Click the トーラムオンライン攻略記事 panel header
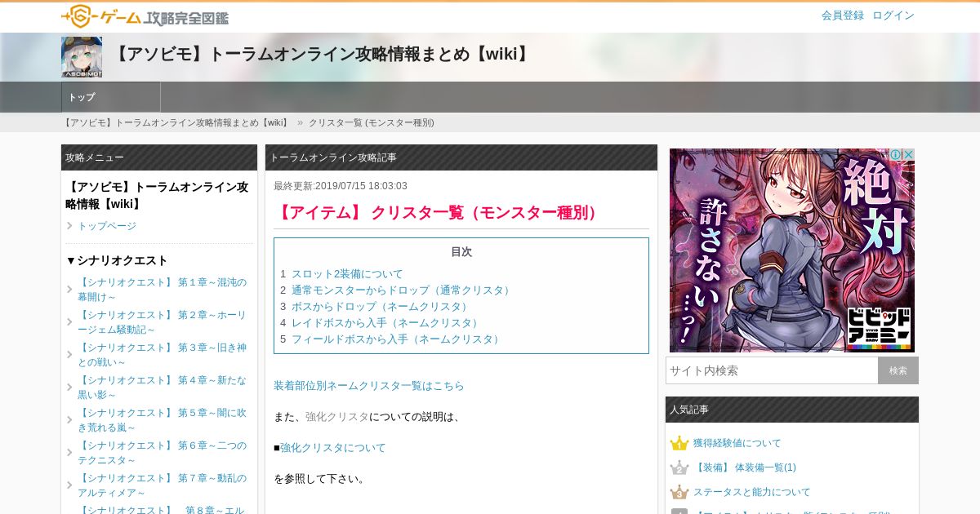Viewport: 980px width, 514px height. point(461,157)
